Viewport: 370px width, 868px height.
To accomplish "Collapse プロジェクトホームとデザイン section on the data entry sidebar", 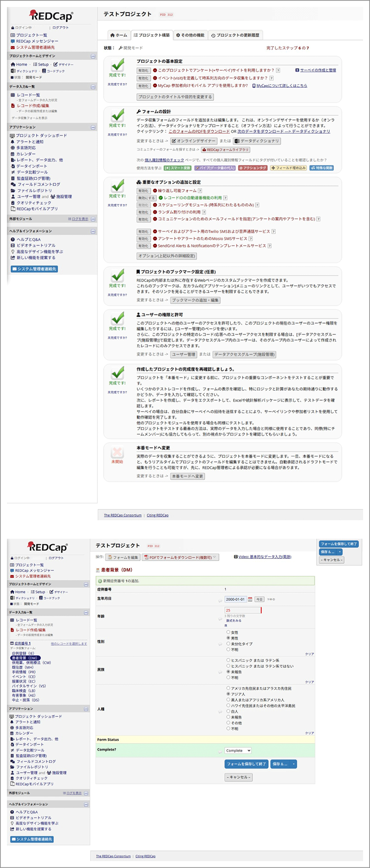I will coord(86,584).
